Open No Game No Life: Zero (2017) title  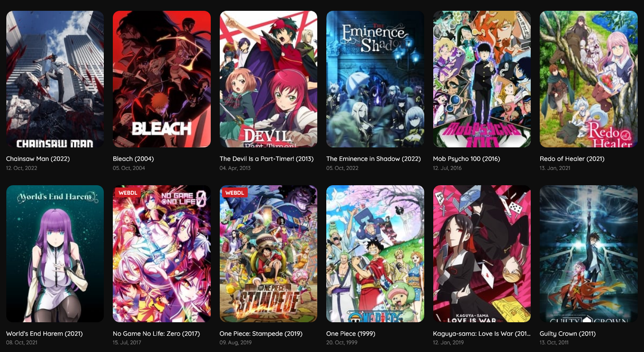[157, 334]
